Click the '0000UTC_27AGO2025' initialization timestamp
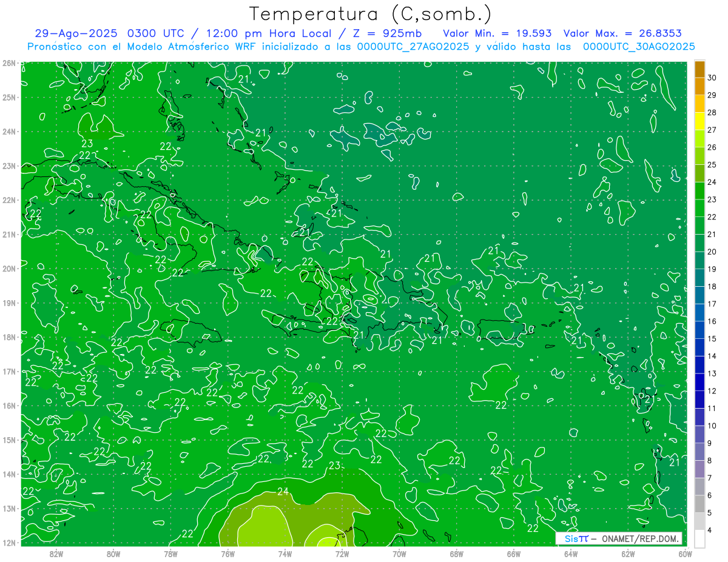This screenshot has width=728, height=562. 413,47
